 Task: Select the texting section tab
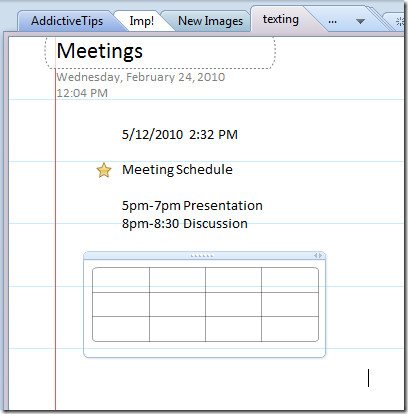click(281, 19)
